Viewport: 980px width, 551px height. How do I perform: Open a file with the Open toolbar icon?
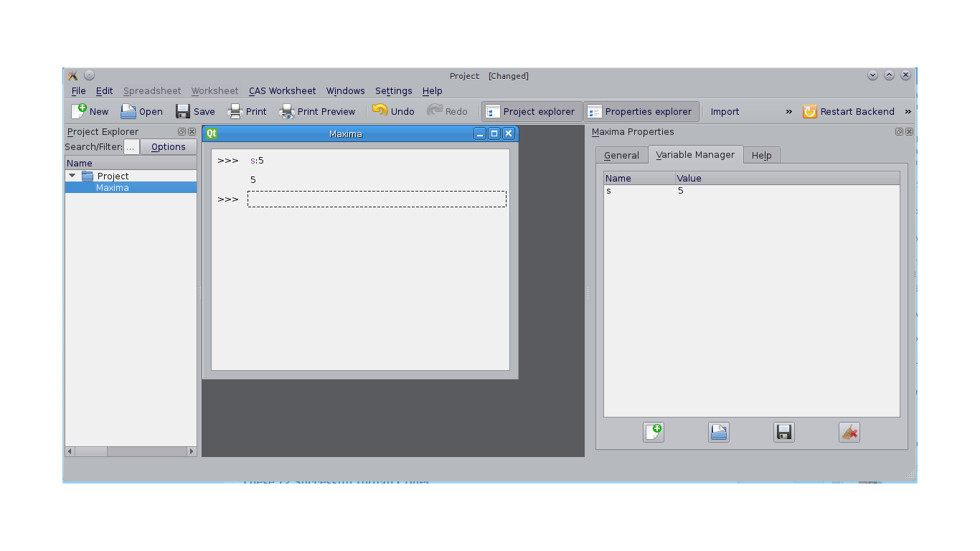click(x=141, y=111)
